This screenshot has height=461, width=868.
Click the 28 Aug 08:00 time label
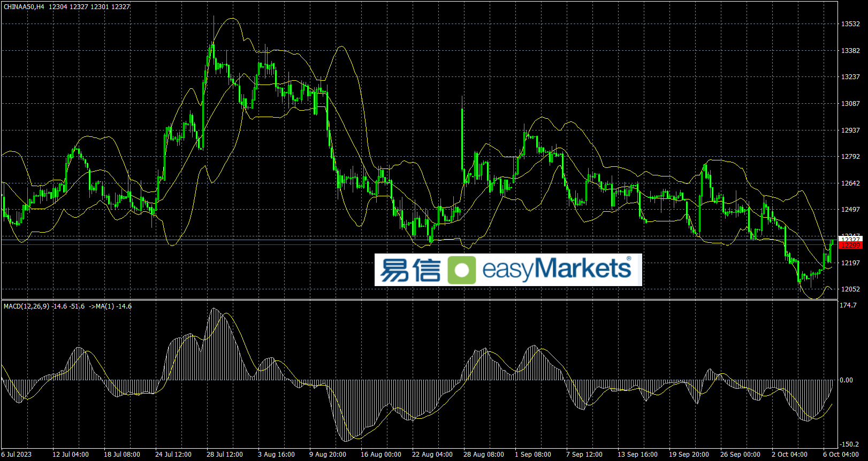tap(483, 455)
